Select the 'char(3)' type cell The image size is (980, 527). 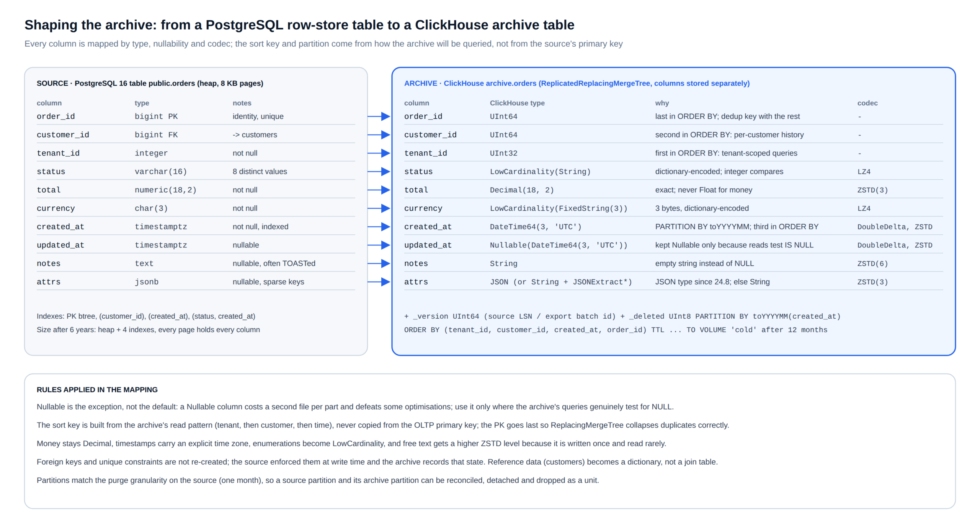click(x=151, y=208)
